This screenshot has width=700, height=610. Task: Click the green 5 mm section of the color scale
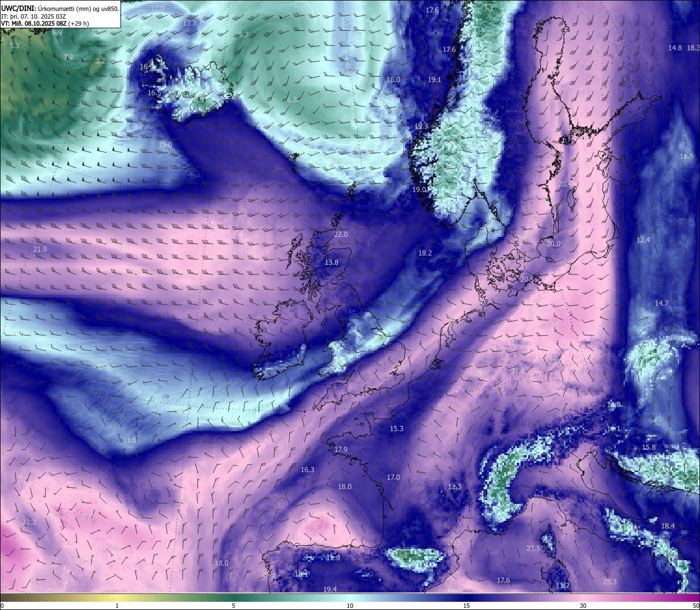[234, 596]
